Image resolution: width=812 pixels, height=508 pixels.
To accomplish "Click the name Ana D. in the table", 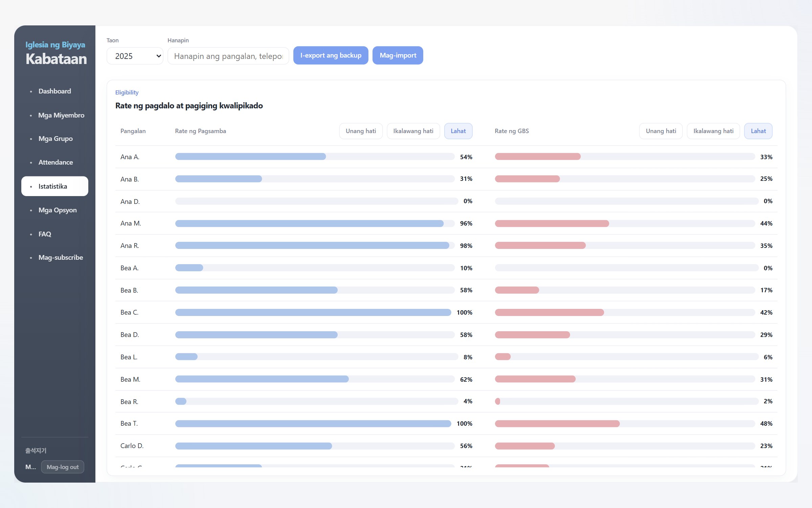I will point(130,202).
